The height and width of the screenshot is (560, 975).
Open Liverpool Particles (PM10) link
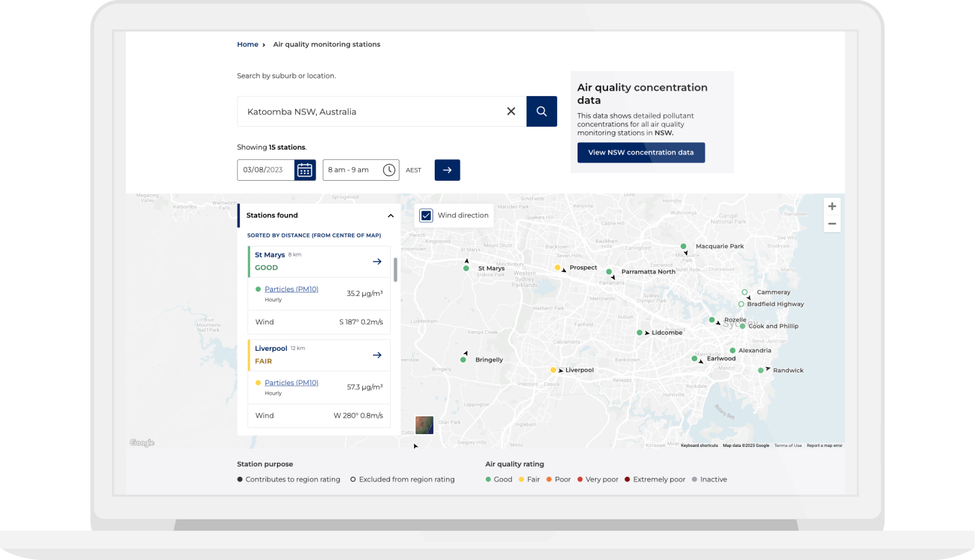pos(291,383)
